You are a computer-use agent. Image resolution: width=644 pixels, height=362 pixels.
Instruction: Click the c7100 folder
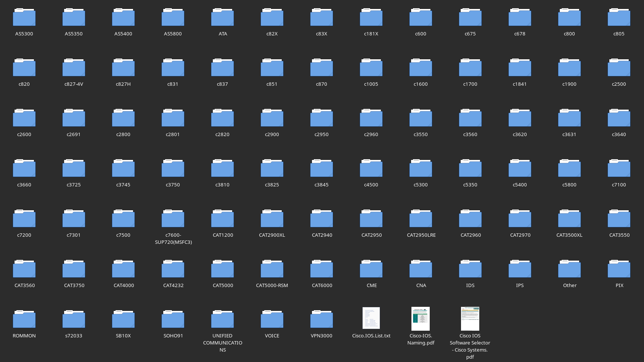[619, 169]
